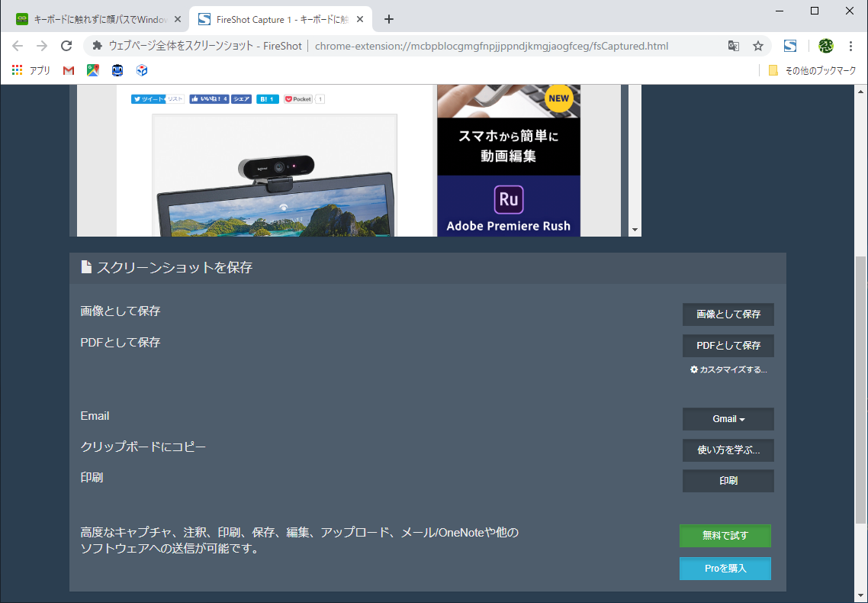Open the Gmail dropdown in the Email row
This screenshot has width=868, height=603.
click(x=727, y=418)
